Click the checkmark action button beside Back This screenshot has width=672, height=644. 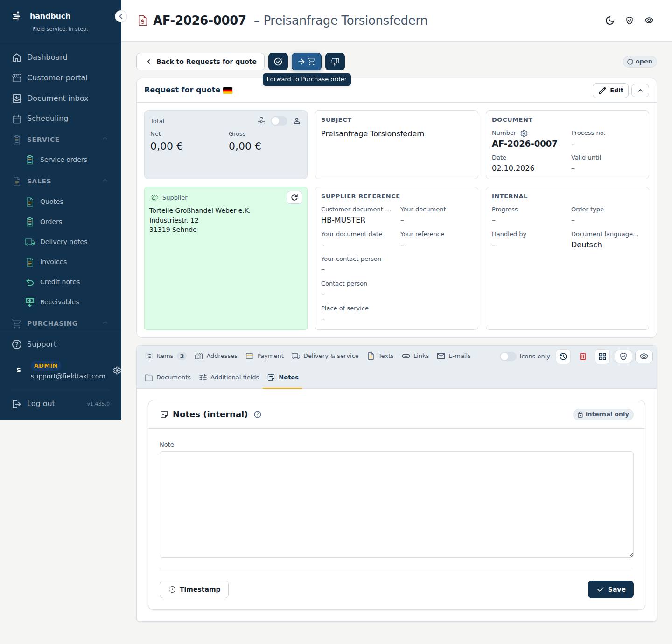pos(278,62)
